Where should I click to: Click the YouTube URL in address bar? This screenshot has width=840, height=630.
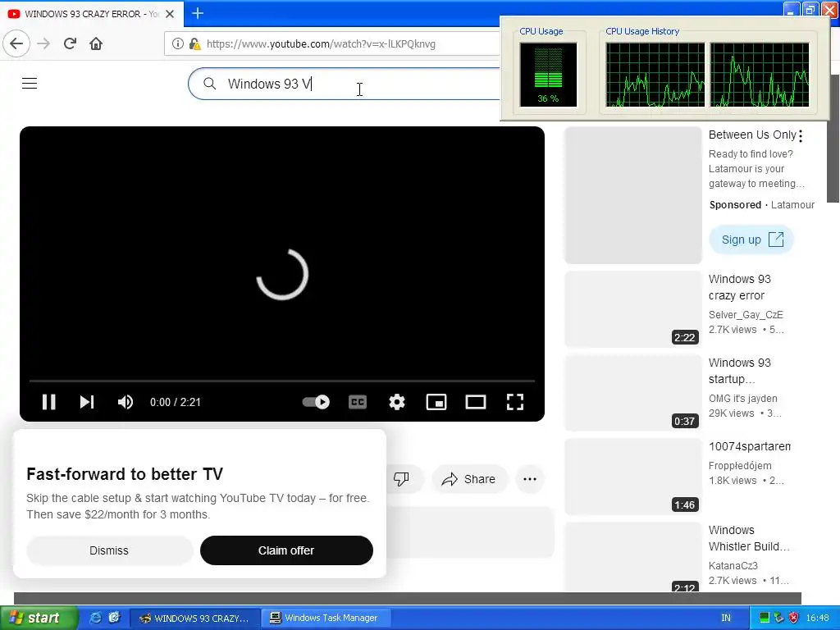(321, 44)
